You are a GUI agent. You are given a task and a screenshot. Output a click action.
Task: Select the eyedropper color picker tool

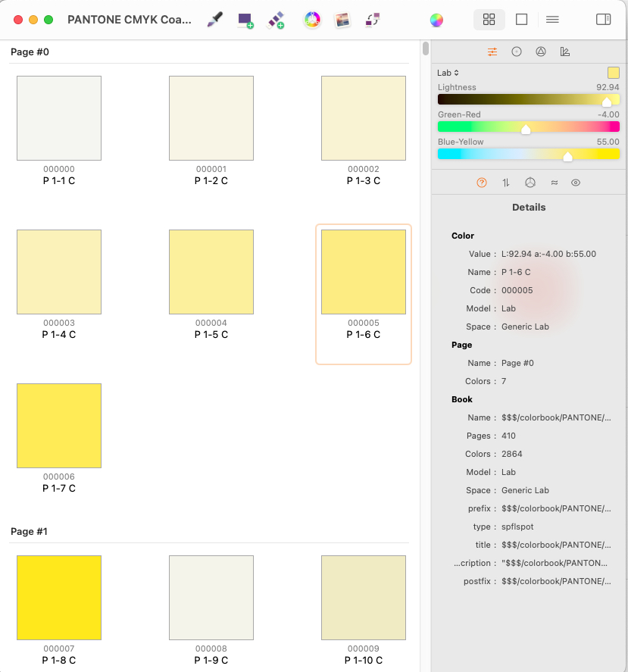point(215,20)
